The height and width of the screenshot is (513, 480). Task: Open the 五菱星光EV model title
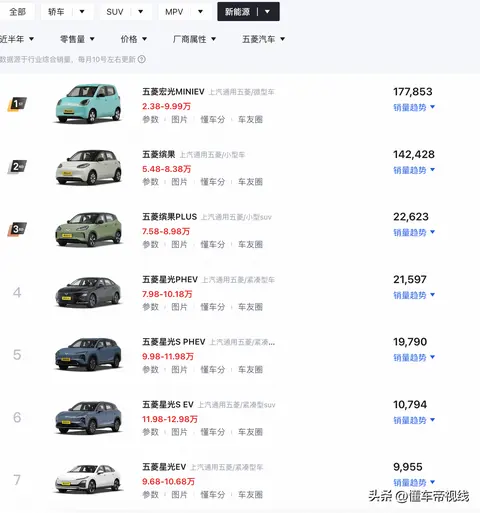164,467
